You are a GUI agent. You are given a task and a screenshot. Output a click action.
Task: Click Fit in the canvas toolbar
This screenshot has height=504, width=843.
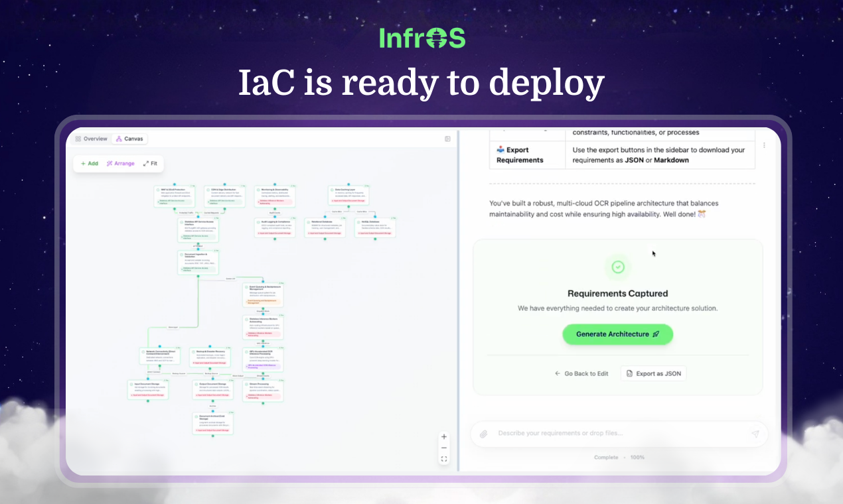click(150, 163)
